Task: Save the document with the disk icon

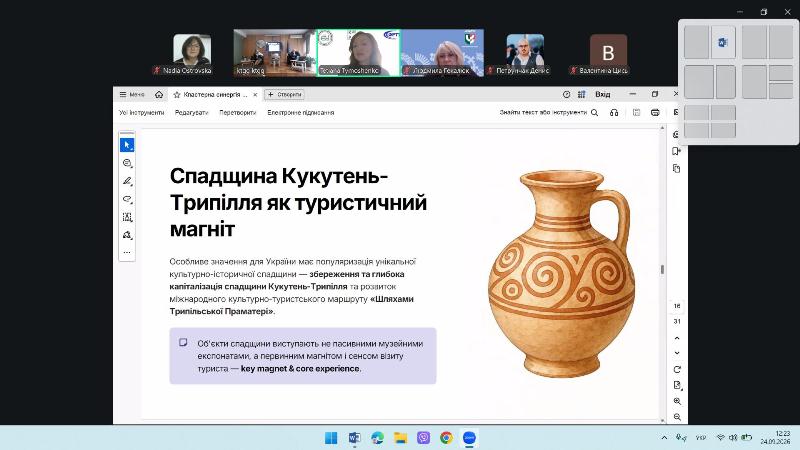Action: [x=636, y=113]
